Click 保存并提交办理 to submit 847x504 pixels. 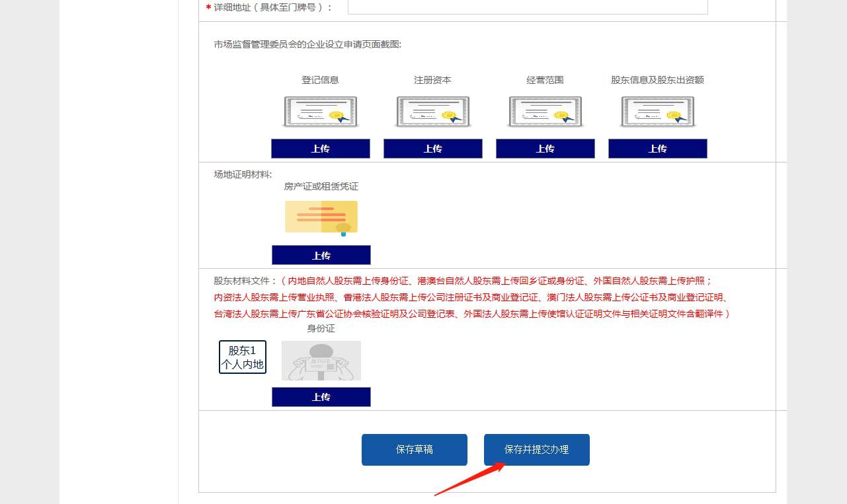pos(537,450)
